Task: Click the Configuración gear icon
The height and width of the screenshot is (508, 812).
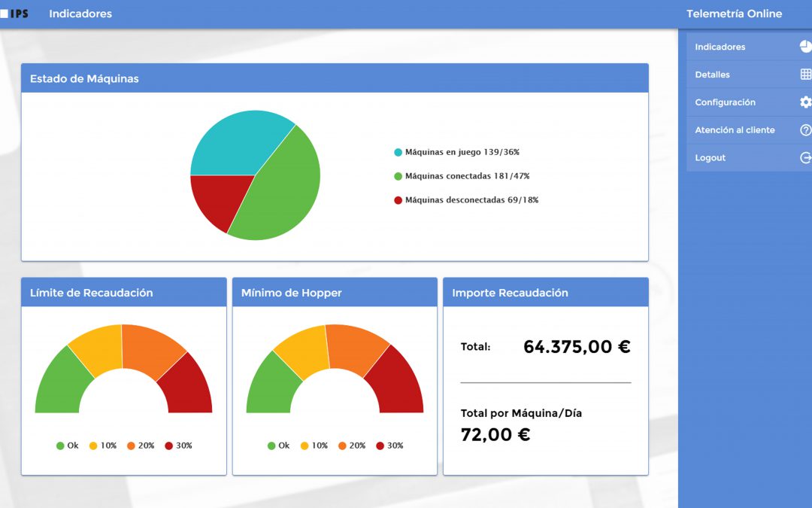Action: 806,102
